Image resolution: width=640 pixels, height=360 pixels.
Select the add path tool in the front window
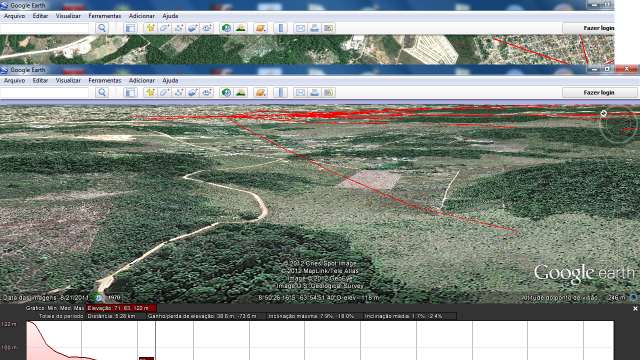click(x=179, y=92)
